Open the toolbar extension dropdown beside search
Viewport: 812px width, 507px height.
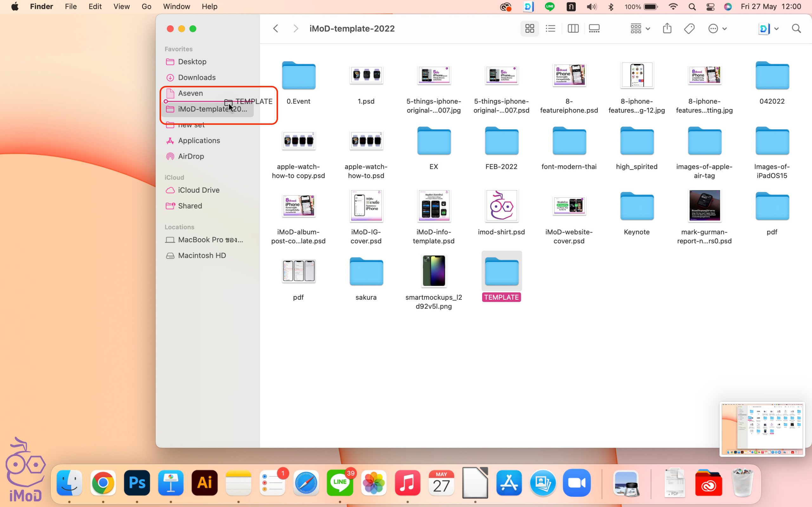(x=768, y=29)
